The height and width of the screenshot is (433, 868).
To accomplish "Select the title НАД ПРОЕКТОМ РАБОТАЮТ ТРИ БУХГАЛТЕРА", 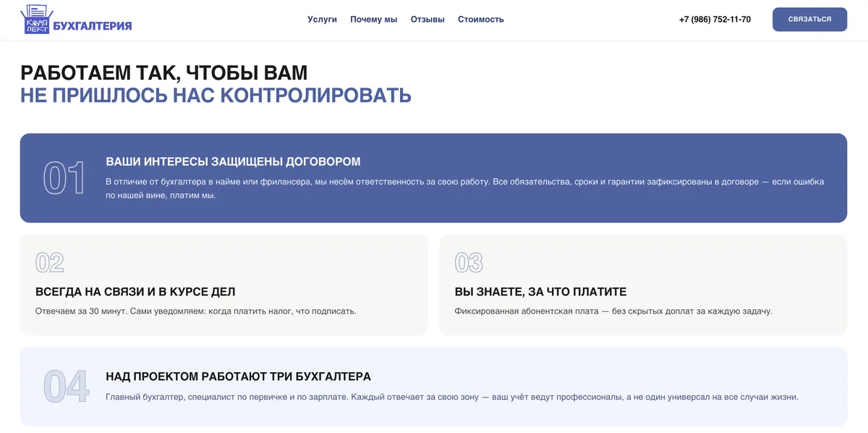I will click(x=238, y=377).
